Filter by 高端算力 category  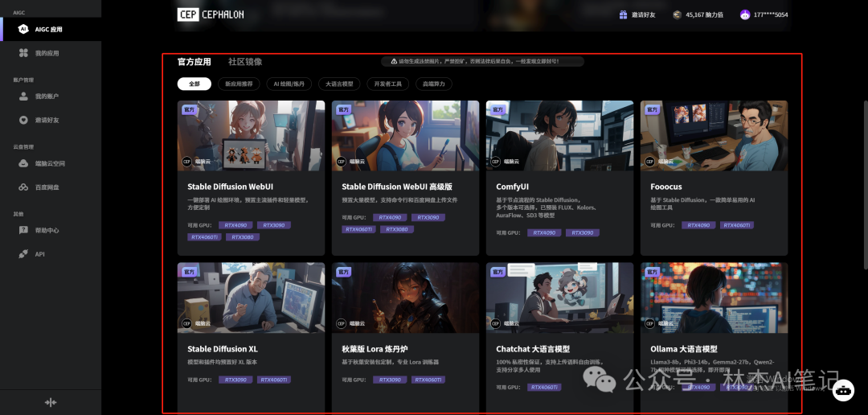click(434, 84)
